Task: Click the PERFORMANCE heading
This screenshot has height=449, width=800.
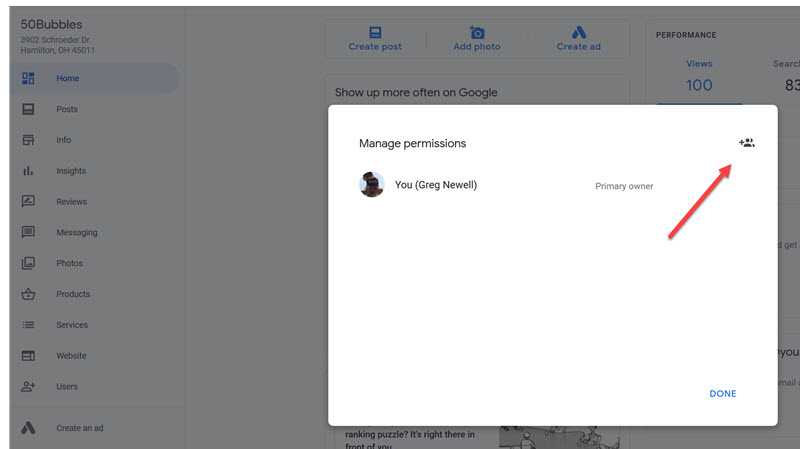Action: coord(686,35)
